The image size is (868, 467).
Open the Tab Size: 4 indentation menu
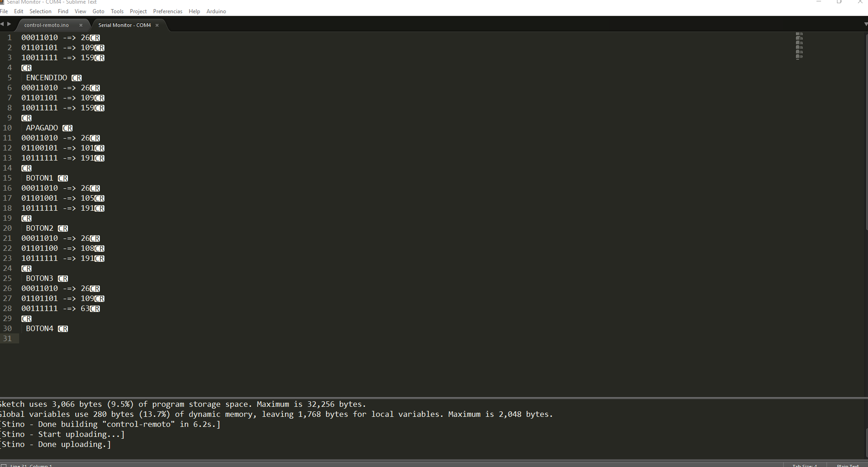[804, 466]
